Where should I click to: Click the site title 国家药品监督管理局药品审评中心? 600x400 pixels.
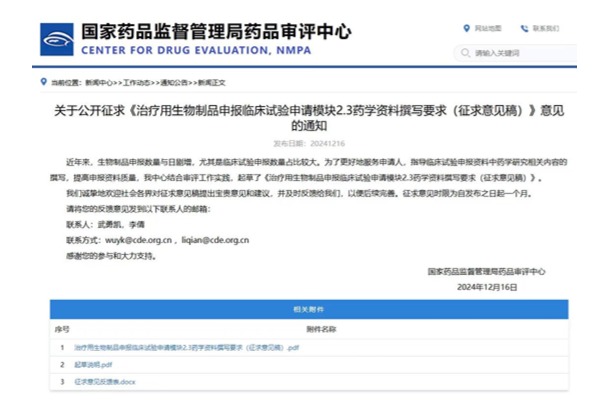point(216,31)
